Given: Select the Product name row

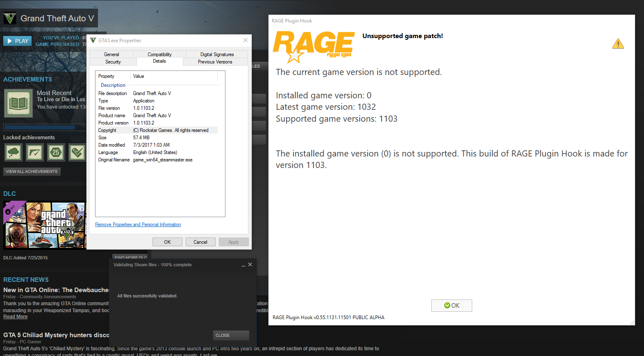Looking at the screenshot, I should 158,116.
